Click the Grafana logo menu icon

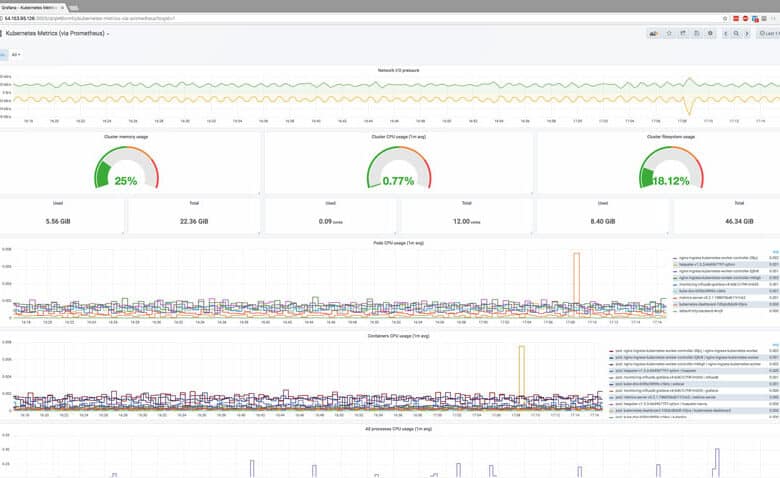pyautogui.click(x=1, y=33)
